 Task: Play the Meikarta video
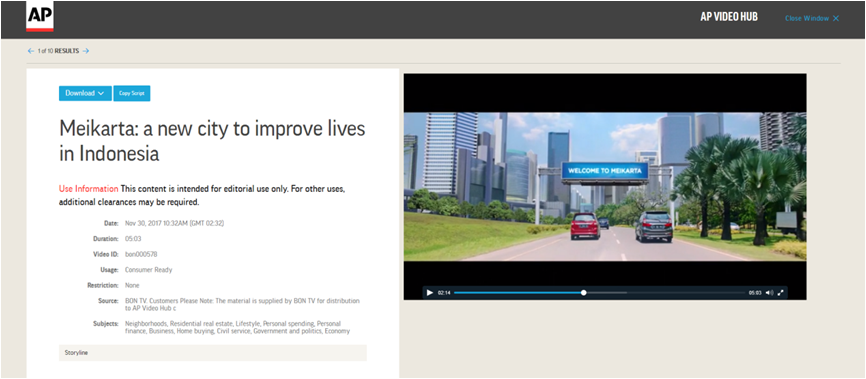[x=430, y=293]
